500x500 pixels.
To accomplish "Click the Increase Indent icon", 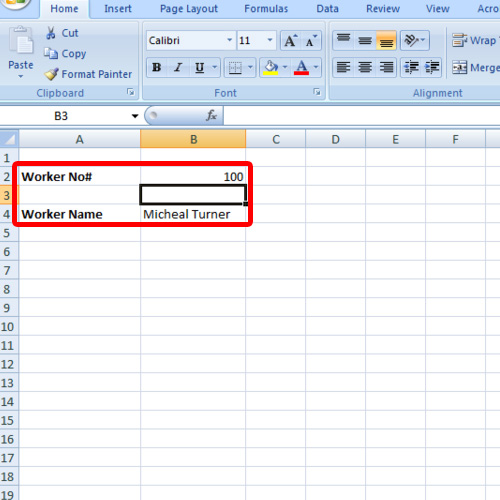I will [432, 68].
